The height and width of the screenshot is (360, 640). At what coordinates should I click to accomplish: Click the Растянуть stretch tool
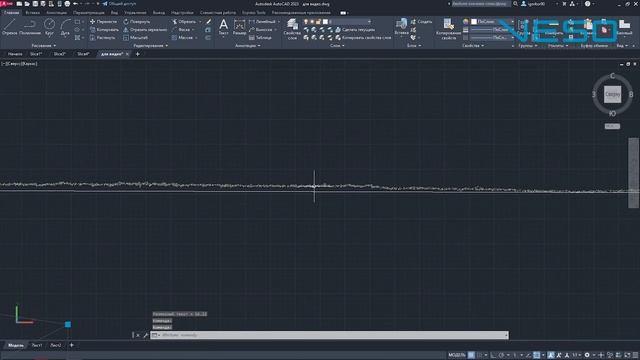(102, 38)
